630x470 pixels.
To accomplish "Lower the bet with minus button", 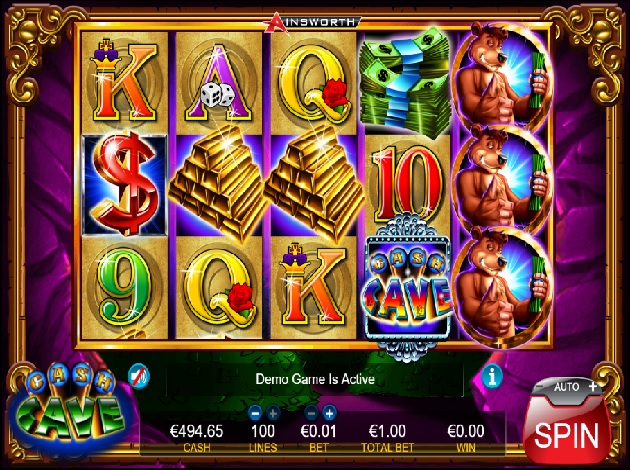I will [x=311, y=413].
